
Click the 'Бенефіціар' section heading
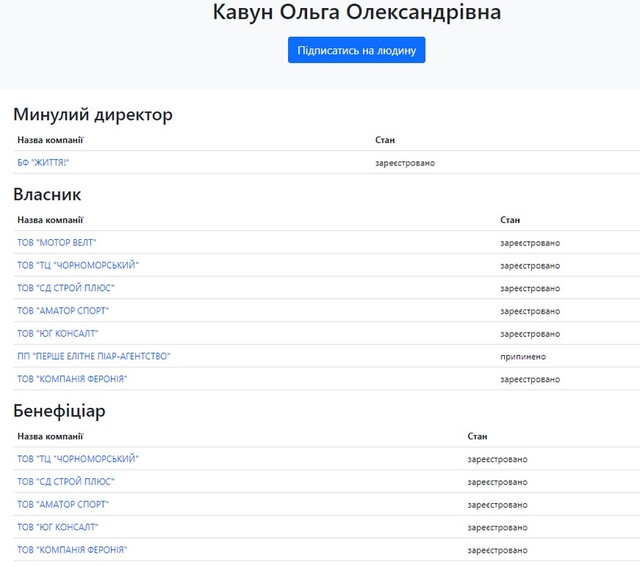(x=59, y=411)
